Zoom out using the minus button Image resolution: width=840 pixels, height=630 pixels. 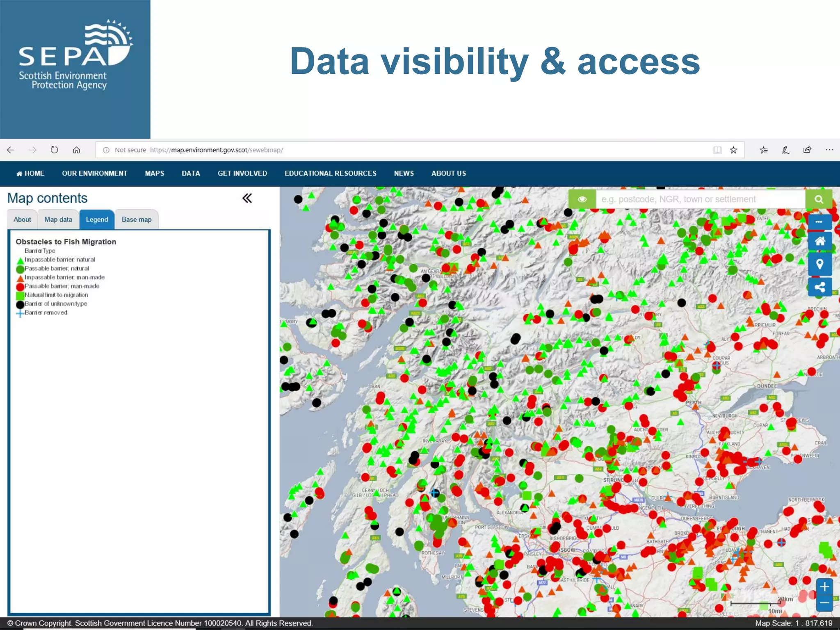824,603
